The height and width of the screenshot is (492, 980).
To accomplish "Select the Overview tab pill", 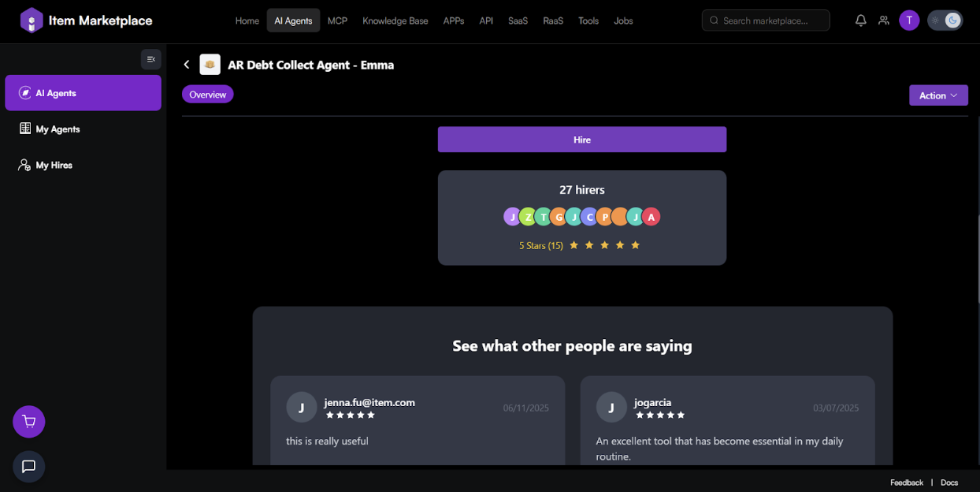I will 208,95.
